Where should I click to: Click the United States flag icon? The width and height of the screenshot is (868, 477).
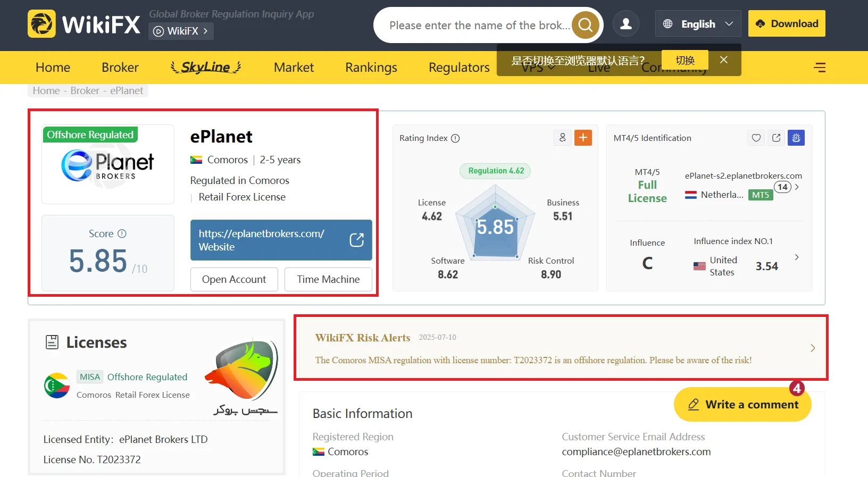[699, 266]
